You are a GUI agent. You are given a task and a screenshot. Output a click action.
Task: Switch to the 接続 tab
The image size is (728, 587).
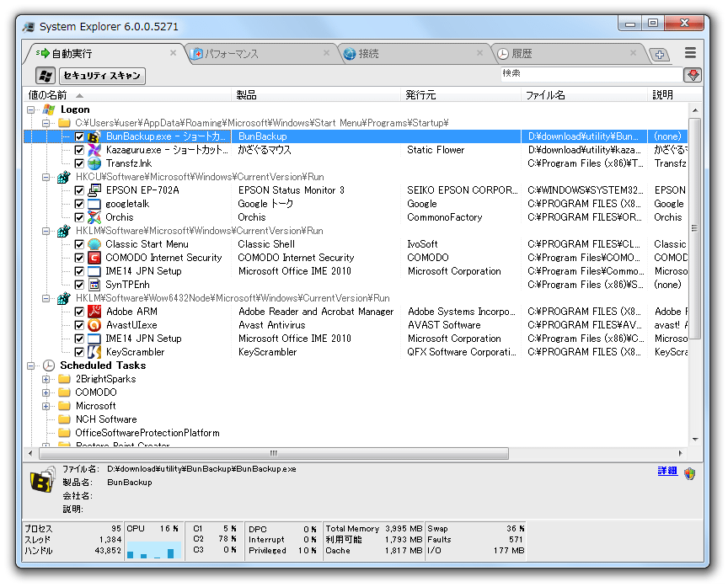414,54
